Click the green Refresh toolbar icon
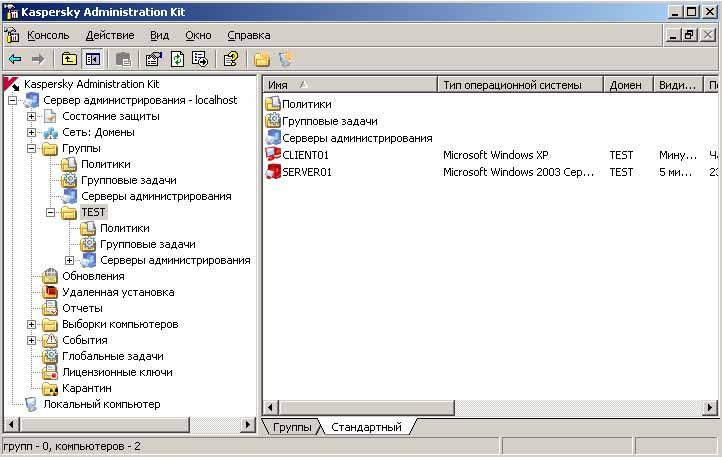722x457 pixels. click(x=177, y=59)
